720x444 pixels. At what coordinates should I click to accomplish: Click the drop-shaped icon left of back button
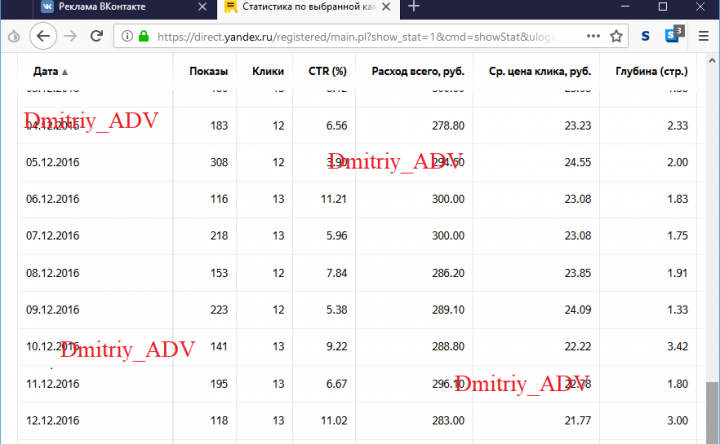(14, 36)
